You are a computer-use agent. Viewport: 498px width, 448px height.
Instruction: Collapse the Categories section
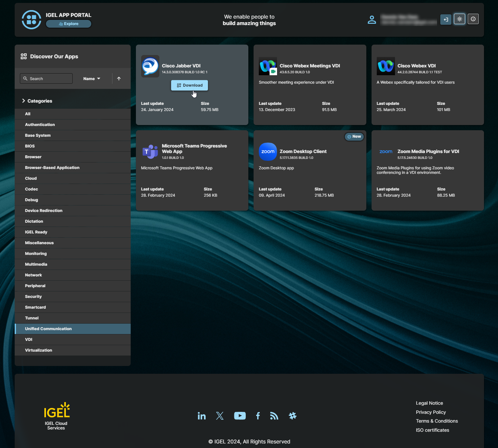[x=23, y=101]
